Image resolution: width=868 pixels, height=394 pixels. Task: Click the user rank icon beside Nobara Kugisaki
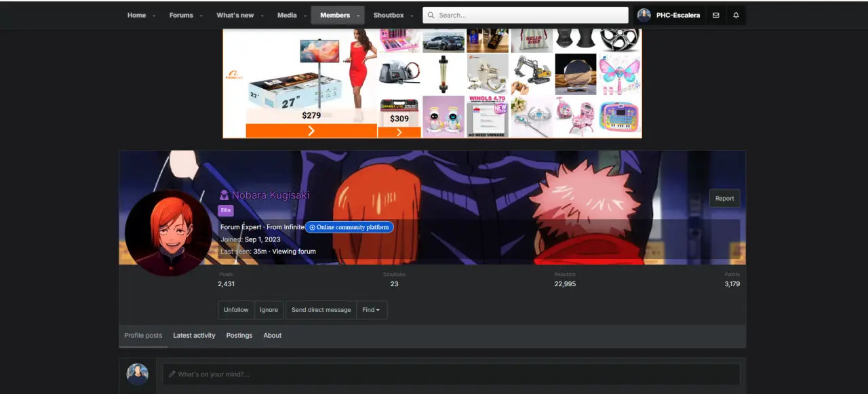[224, 195]
